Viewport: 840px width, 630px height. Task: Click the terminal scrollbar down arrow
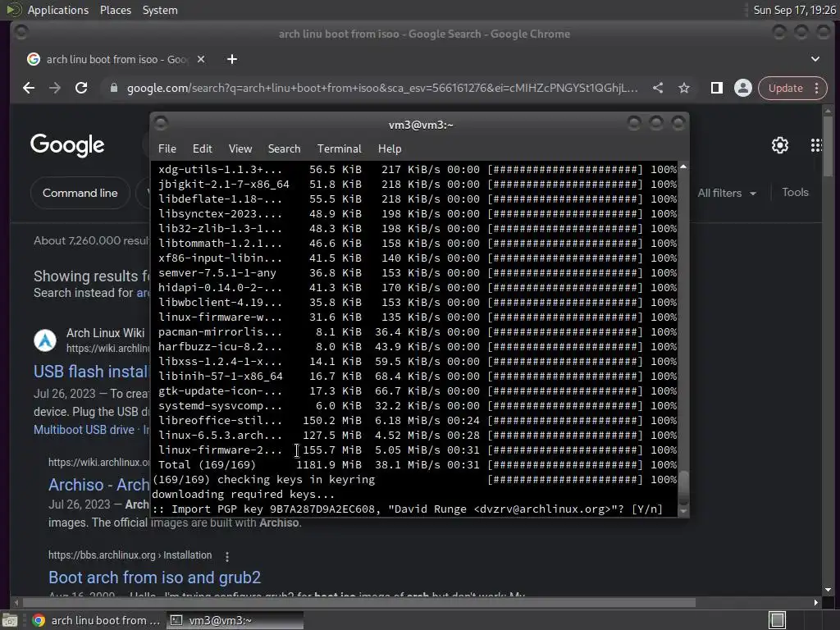(683, 511)
